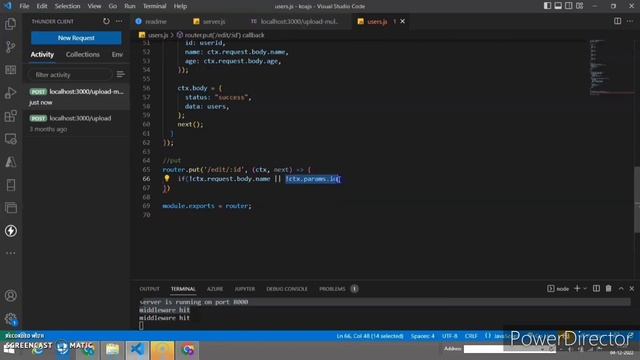640x360 pixels.
Task: Open the Go menu
Action: [x=113, y=6]
